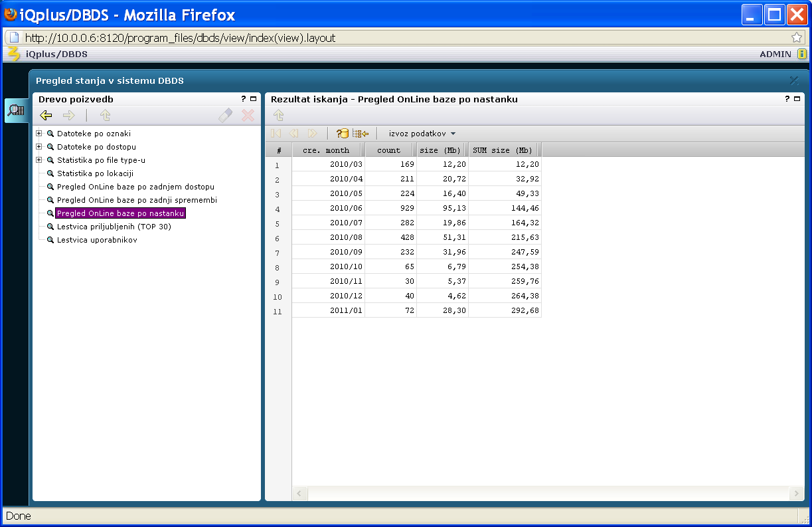Select Datoteke po oznaki in tree
812x527 pixels.
coord(94,134)
